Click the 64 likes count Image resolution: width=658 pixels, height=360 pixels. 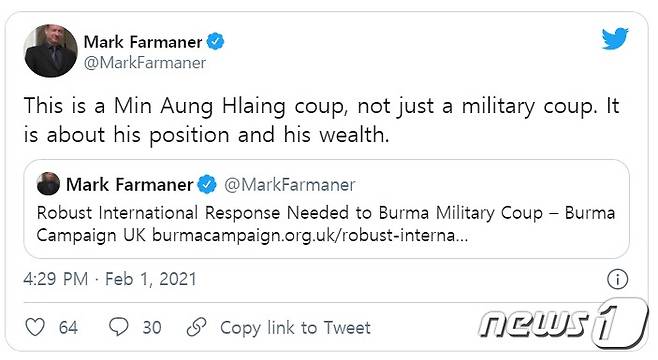pyautogui.click(x=68, y=328)
